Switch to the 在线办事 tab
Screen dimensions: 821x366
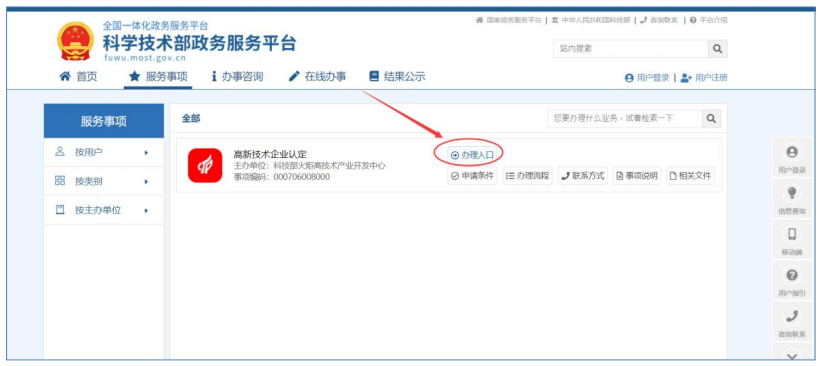point(317,76)
